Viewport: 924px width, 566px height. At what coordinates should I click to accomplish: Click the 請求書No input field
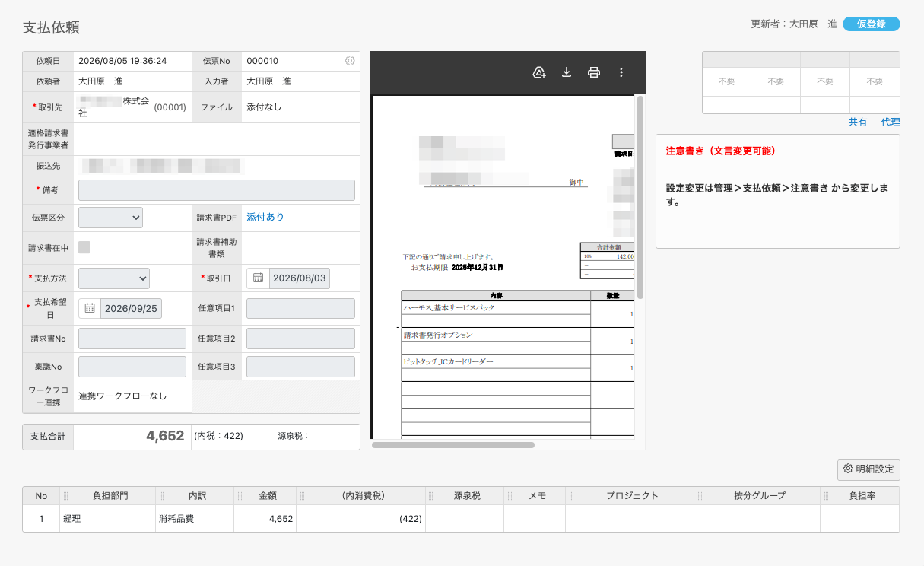(x=132, y=339)
